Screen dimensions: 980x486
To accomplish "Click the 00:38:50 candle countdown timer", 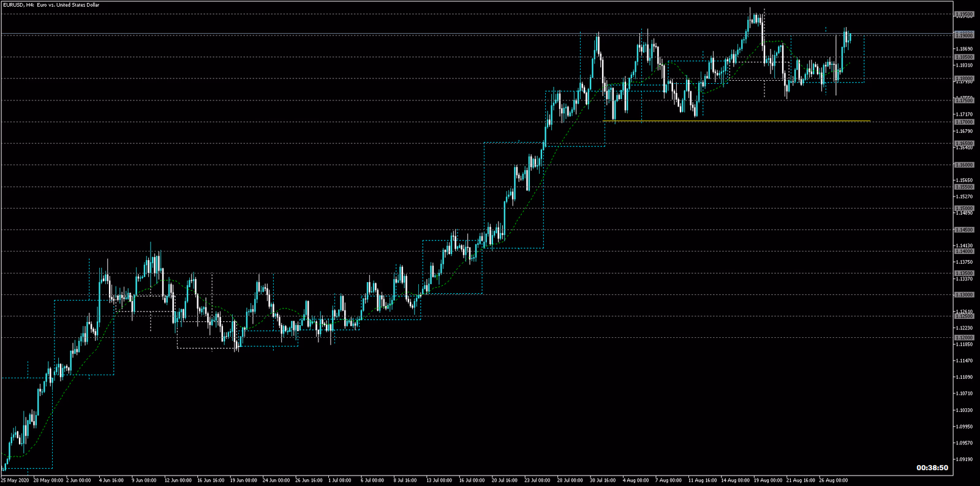I will 932,468.
